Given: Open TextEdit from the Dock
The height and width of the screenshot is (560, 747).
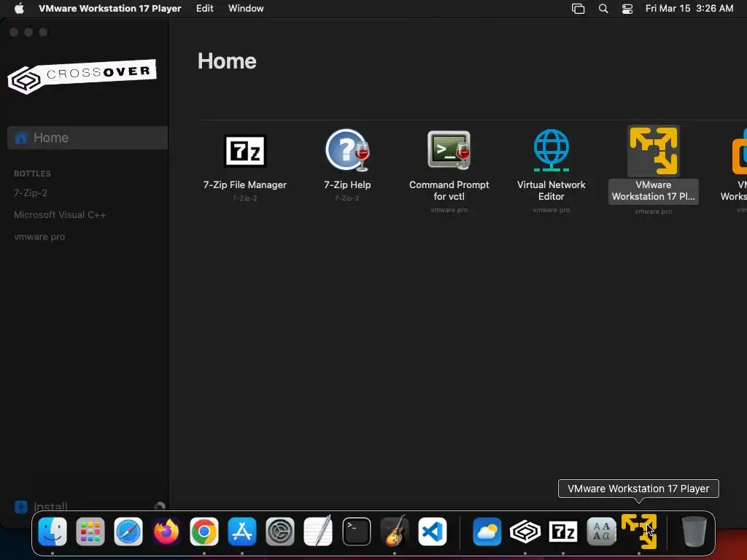Looking at the screenshot, I should point(318,531).
